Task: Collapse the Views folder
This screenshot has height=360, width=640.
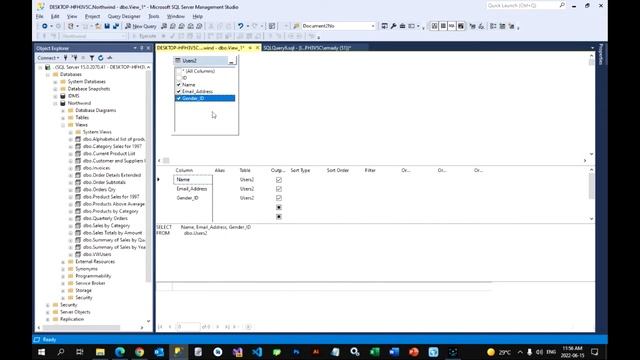Action: click(x=63, y=125)
